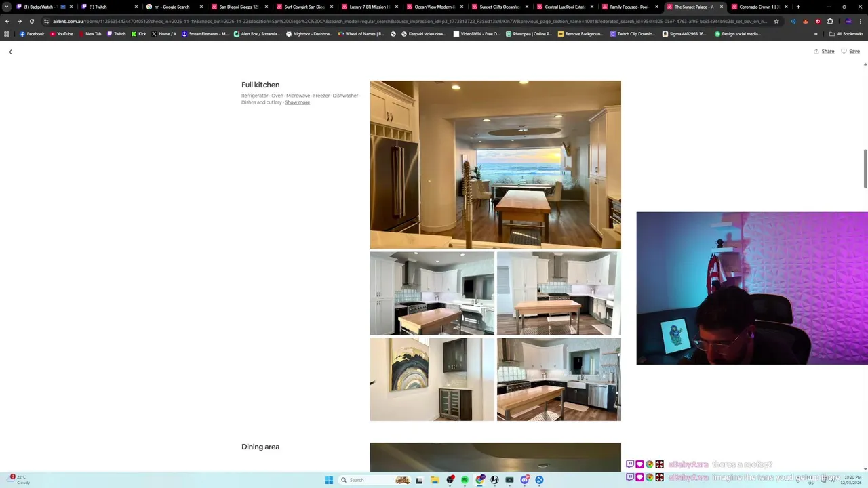Open the taskbar clock and date
Screen dimensions: 868x488
[x=850, y=480]
